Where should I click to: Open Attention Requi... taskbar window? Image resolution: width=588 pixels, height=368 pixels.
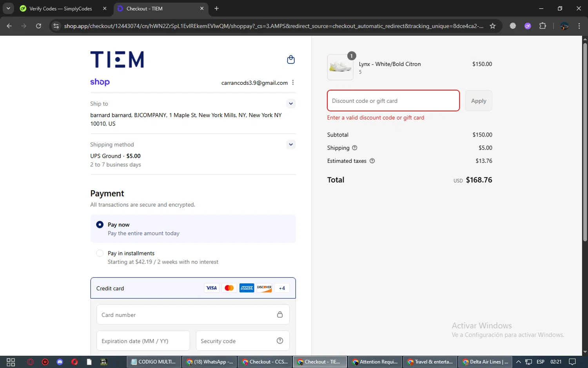[375, 362]
